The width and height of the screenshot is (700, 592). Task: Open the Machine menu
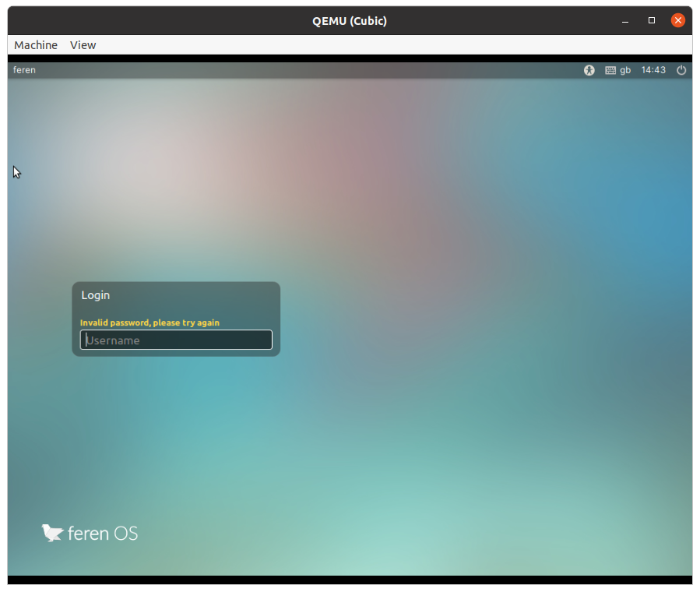coord(36,44)
